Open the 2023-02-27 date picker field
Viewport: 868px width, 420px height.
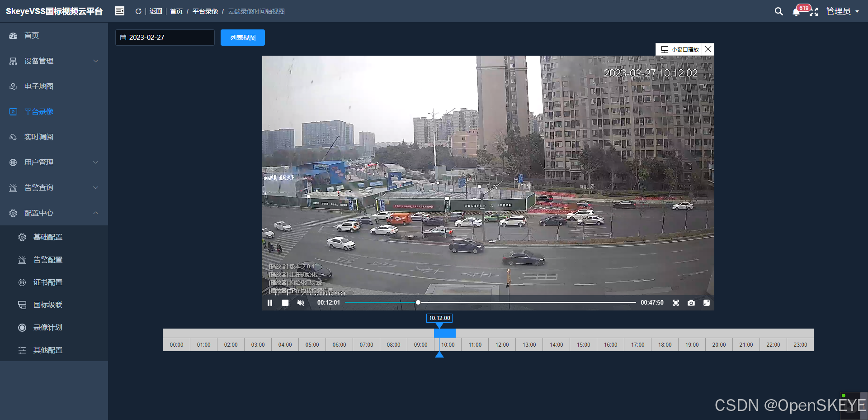(x=165, y=38)
